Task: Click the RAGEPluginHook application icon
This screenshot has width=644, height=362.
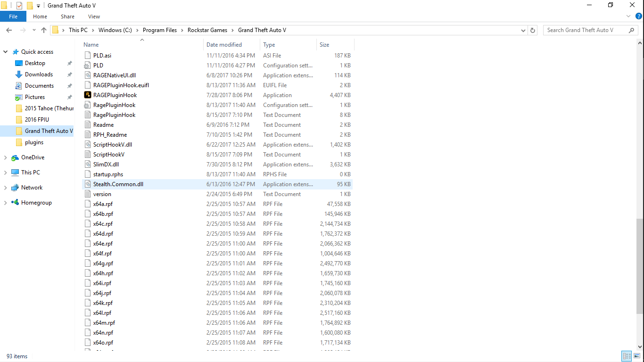Action: click(87, 95)
